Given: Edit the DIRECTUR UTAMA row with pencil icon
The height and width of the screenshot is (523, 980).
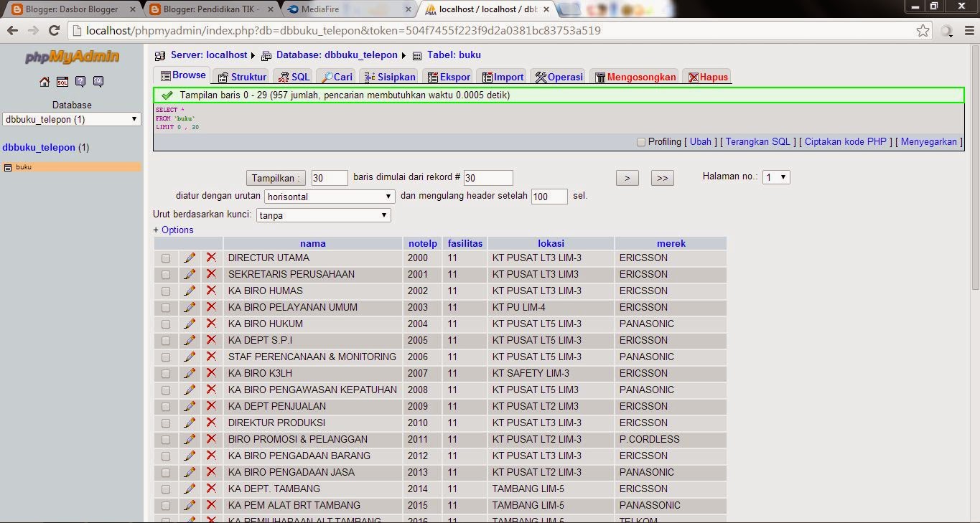Looking at the screenshot, I should click(190, 258).
